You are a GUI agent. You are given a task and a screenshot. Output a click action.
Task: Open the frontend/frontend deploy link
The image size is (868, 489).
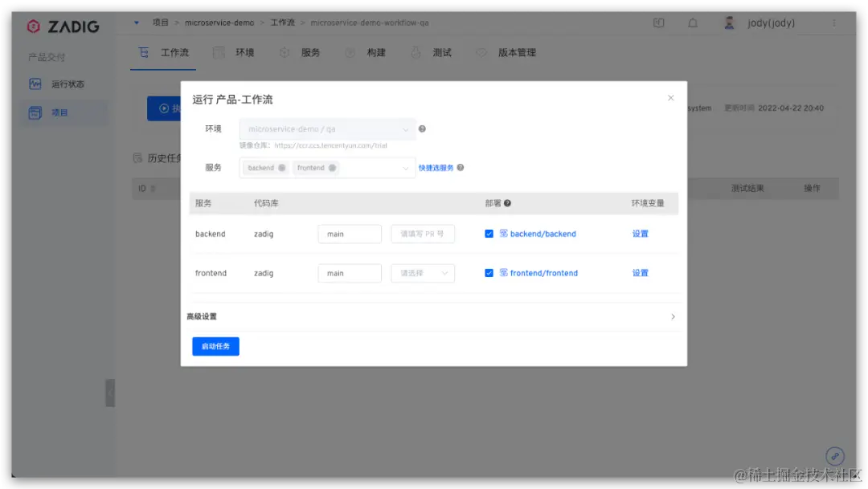point(543,273)
